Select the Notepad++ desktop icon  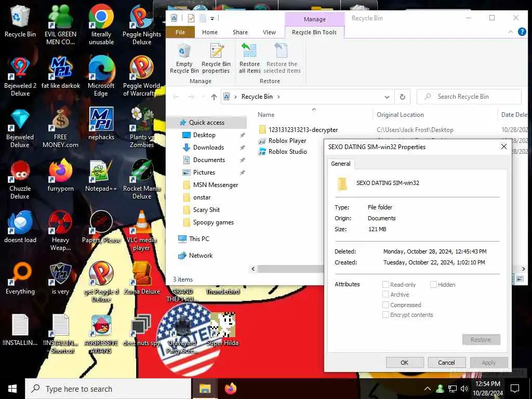[x=101, y=176]
